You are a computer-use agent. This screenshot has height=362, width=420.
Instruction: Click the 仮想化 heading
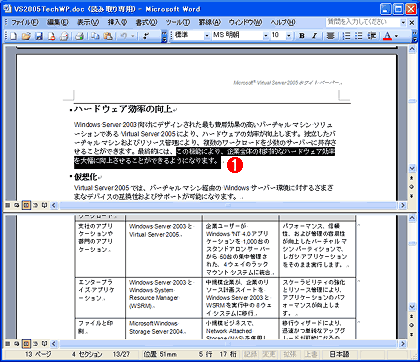pyautogui.click(x=85, y=177)
